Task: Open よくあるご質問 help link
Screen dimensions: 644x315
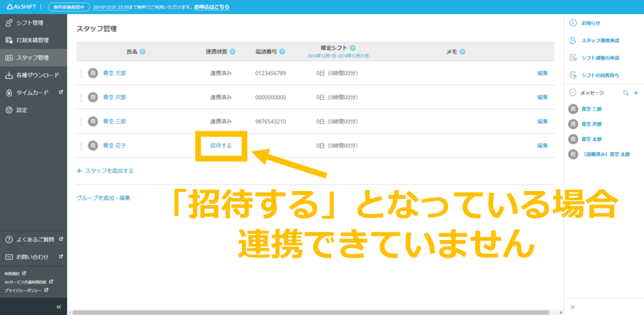Action: pyautogui.click(x=34, y=239)
